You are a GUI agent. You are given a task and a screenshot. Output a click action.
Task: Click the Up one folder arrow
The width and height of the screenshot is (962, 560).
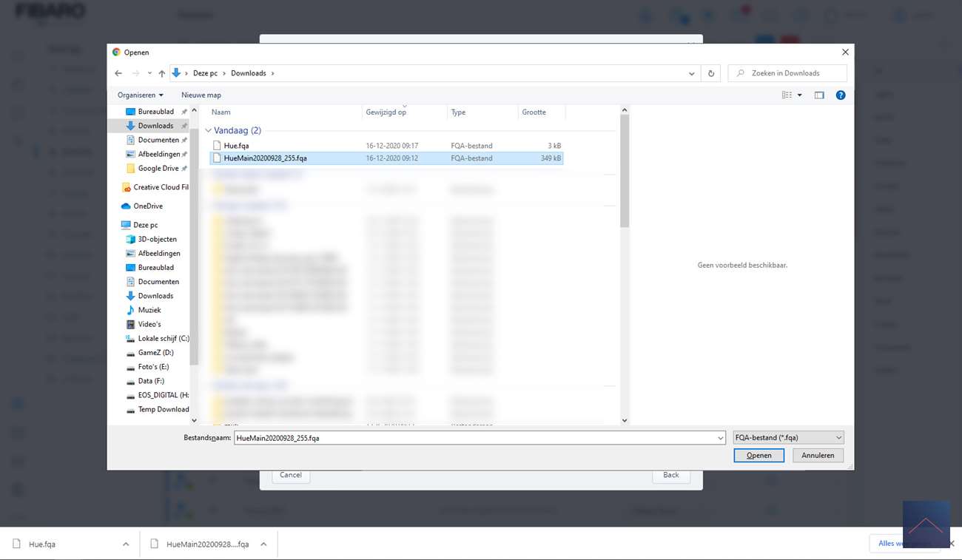(162, 73)
